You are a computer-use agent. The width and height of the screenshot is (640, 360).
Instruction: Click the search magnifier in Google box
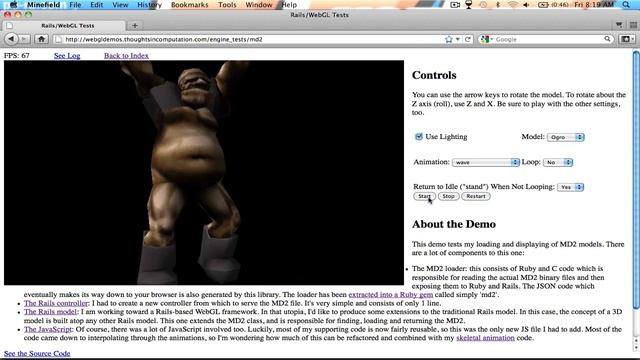(607, 39)
